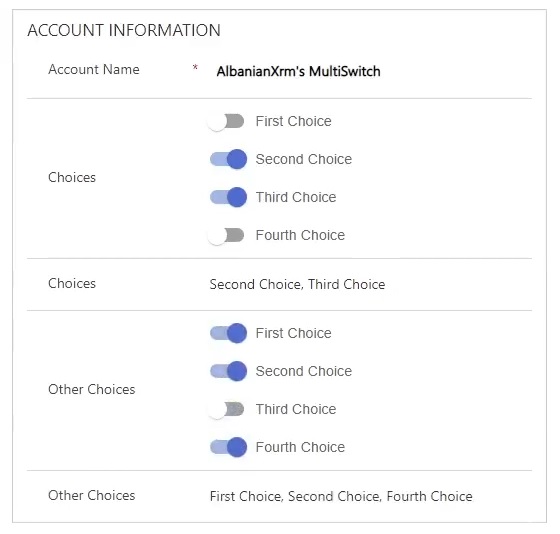Click the Account Name field value
Screen dimensions: 560x534
coord(298,71)
